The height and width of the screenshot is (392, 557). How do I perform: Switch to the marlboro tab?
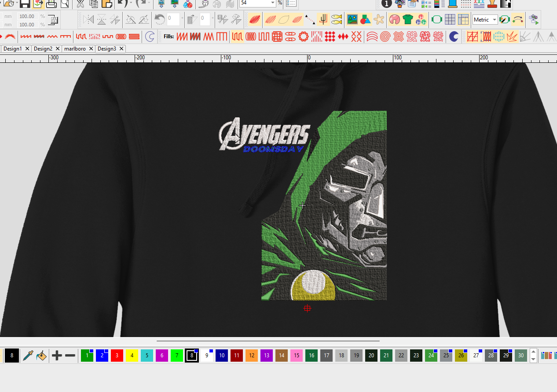click(x=75, y=49)
